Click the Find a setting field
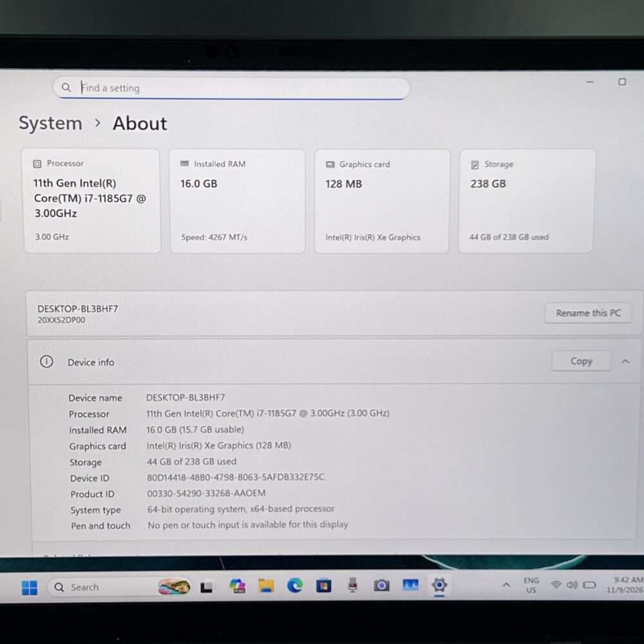 point(231,88)
